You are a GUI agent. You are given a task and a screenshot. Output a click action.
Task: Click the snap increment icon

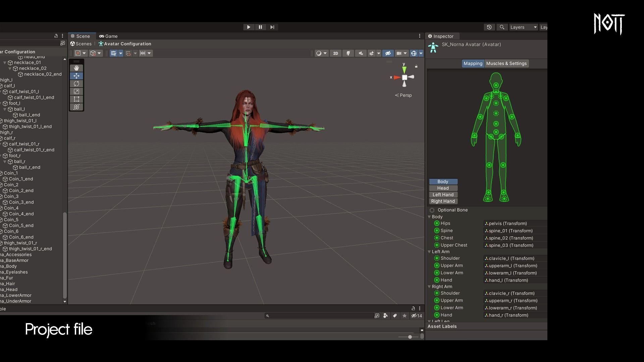(128, 53)
